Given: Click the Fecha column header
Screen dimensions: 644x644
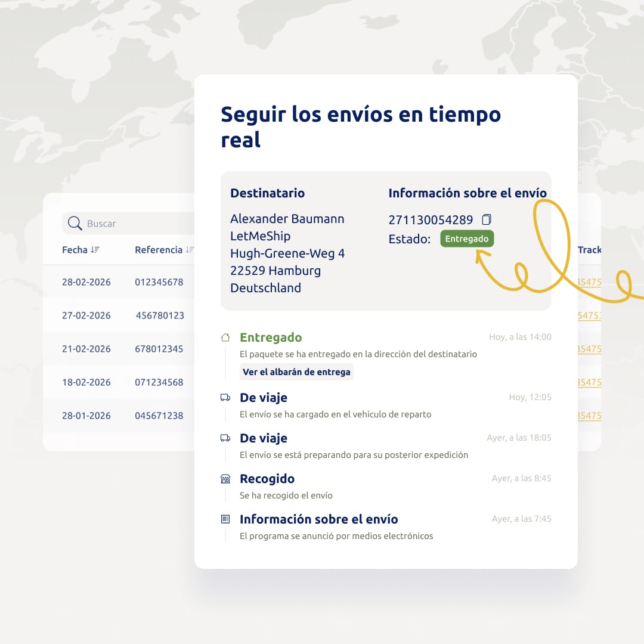Looking at the screenshot, I should 75,250.
